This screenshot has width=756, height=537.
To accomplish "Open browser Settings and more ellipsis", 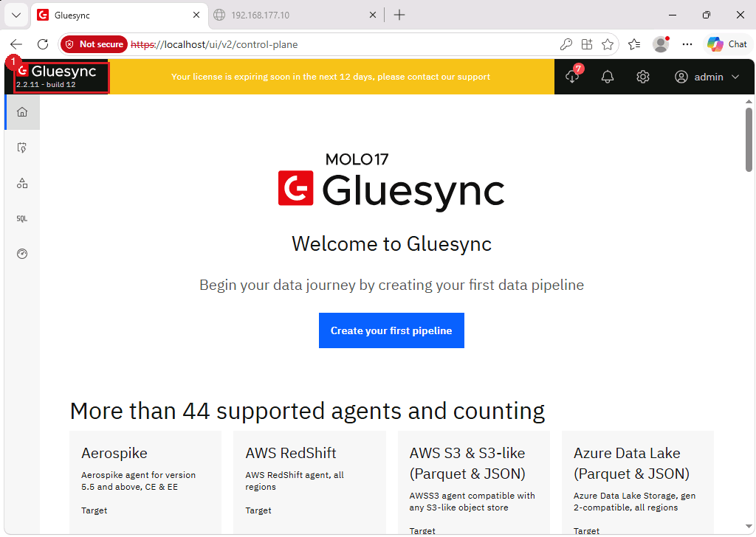I will coord(687,44).
